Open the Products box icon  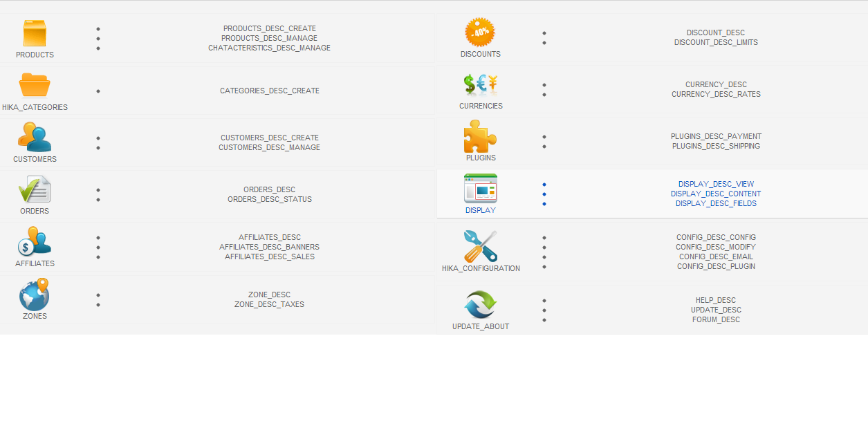coord(35,33)
